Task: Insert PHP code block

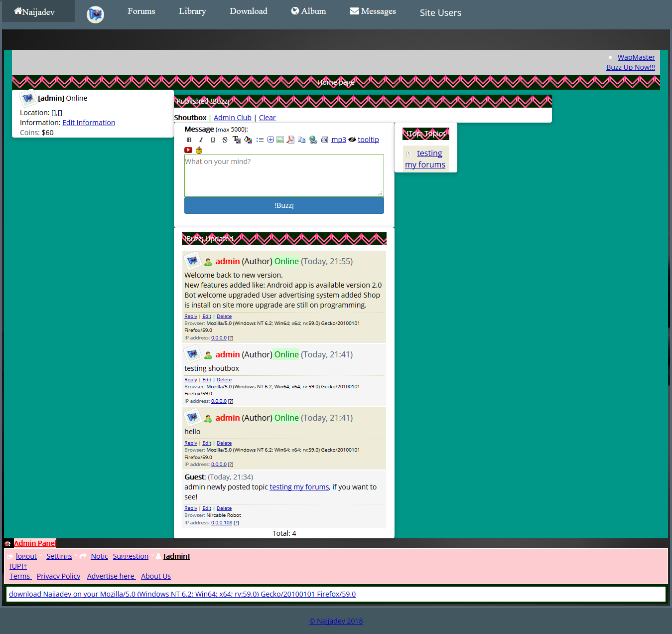Action: click(x=325, y=140)
